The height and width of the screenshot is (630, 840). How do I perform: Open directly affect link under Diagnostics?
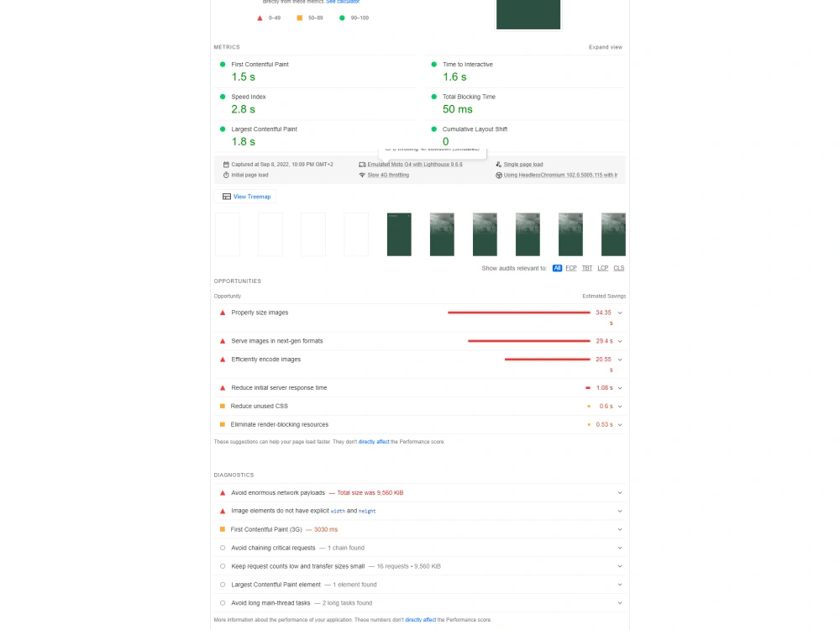(420, 620)
